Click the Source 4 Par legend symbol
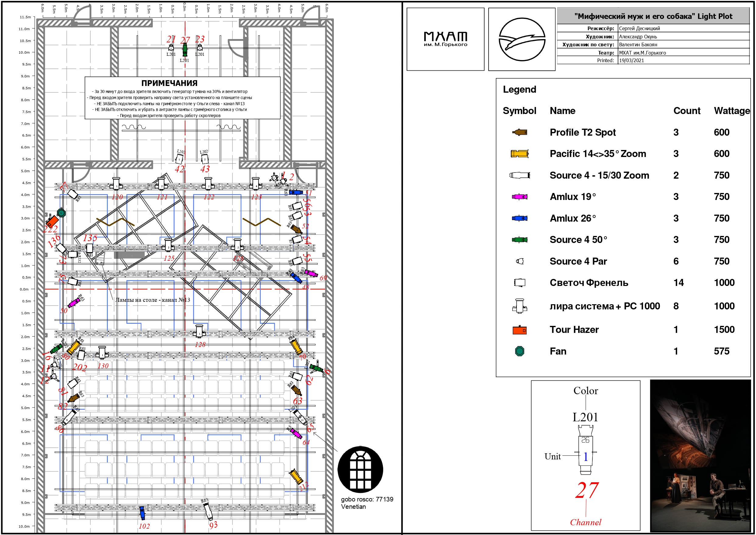 point(520,261)
